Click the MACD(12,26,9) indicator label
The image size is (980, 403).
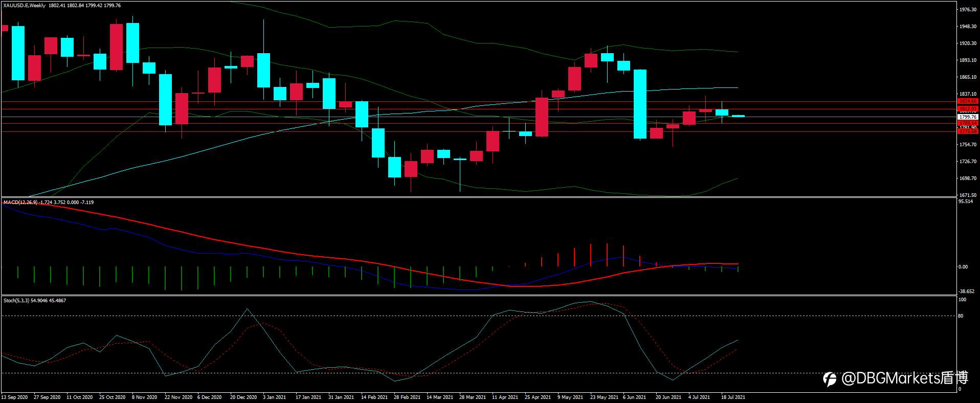pyautogui.click(x=20, y=203)
